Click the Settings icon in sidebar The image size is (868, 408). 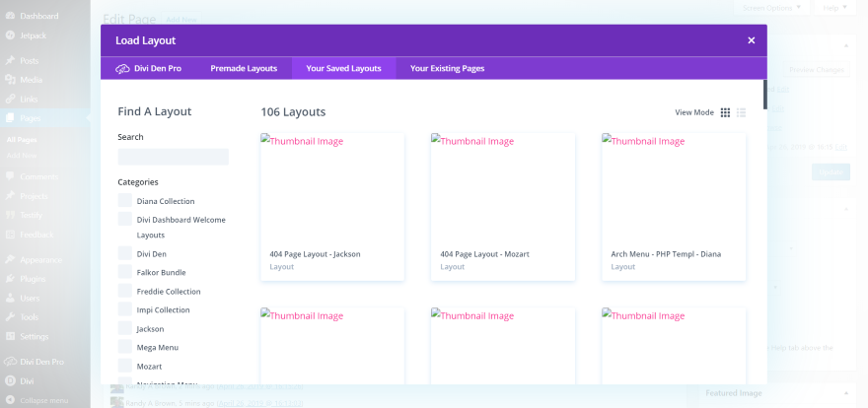pyautogui.click(x=10, y=336)
